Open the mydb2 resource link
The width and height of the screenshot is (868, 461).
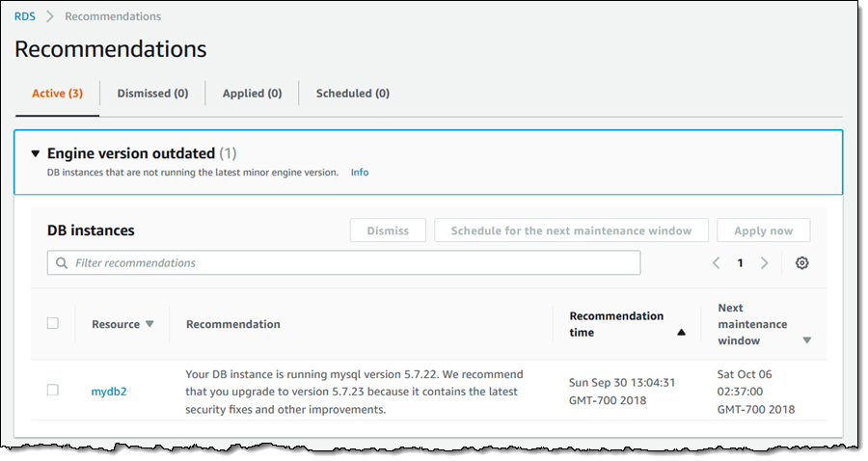pyautogui.click(x=109, y=392)
